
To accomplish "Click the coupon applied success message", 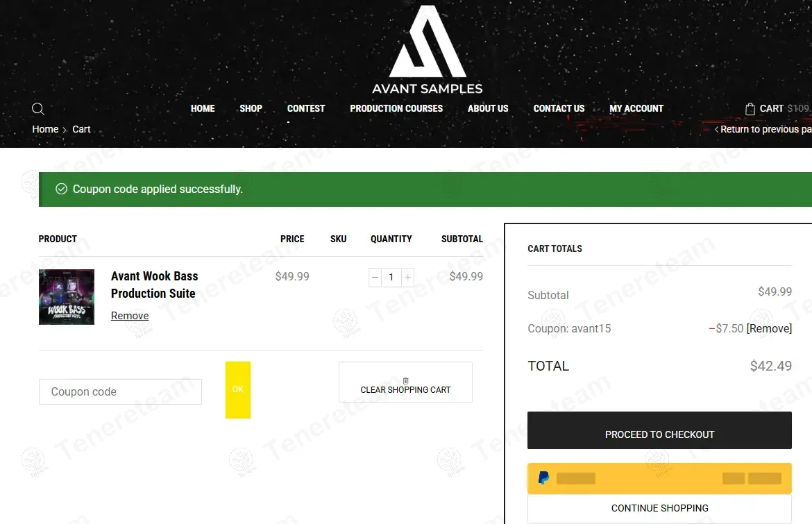I will (158, 189).
